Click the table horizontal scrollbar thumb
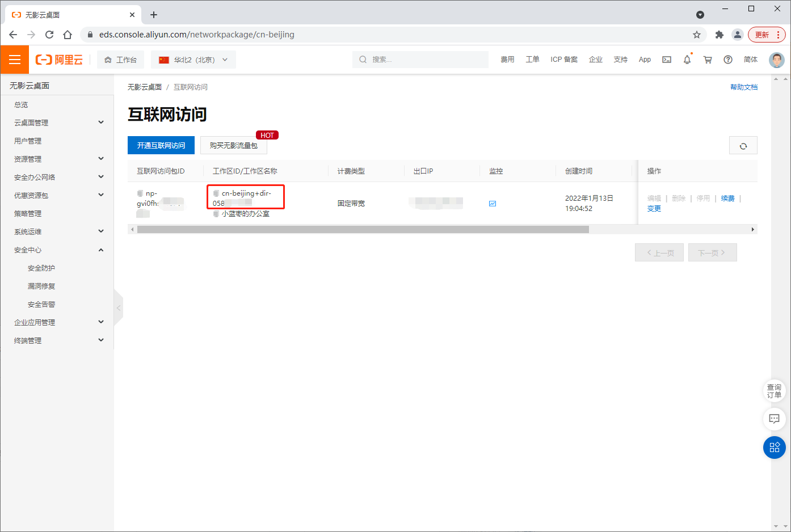 pos(363,230)
